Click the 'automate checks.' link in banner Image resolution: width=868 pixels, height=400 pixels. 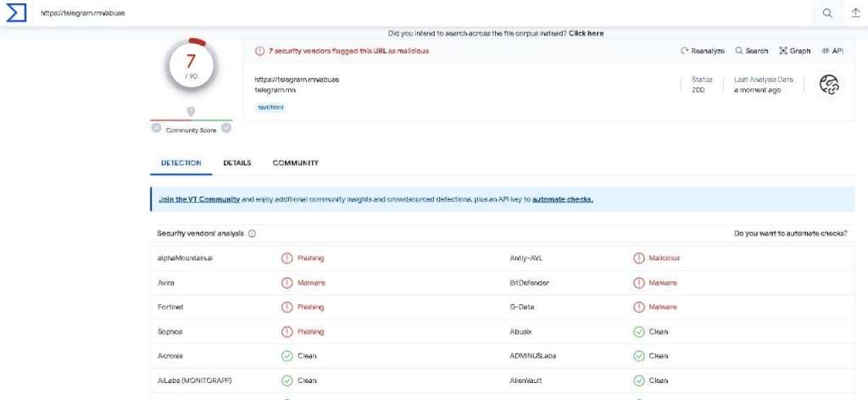[x=562, y=199]
